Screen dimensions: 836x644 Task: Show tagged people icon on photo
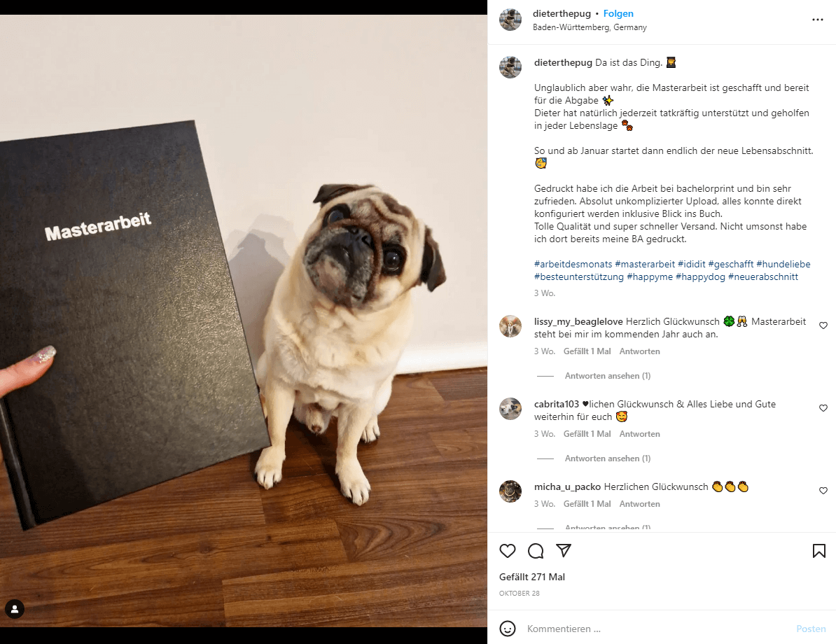pos(15,609)
